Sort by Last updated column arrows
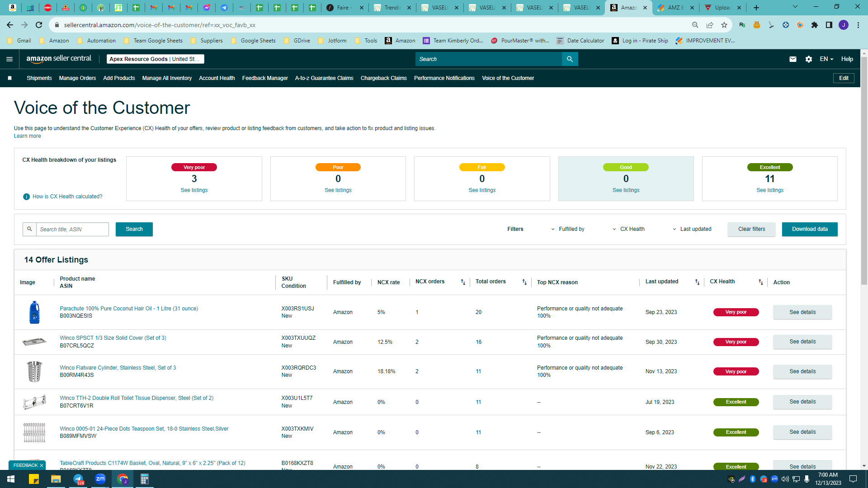Screen dimensions: 868x488 coord(697,282)
